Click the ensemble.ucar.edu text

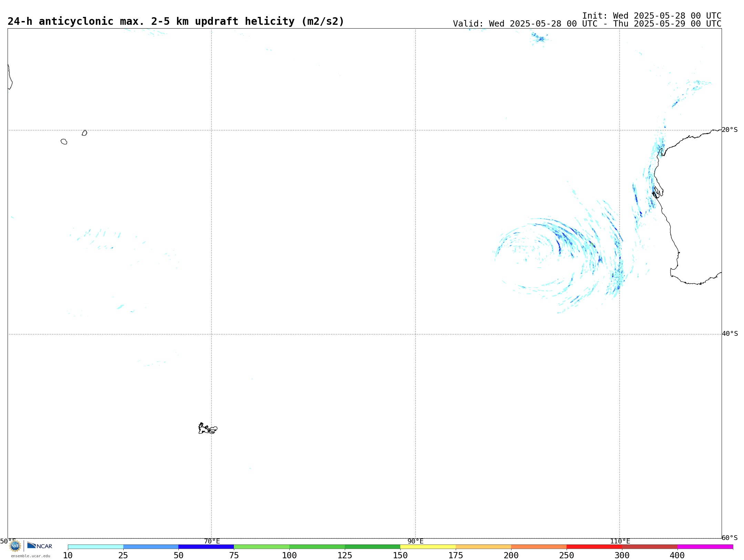click(31, 556)
